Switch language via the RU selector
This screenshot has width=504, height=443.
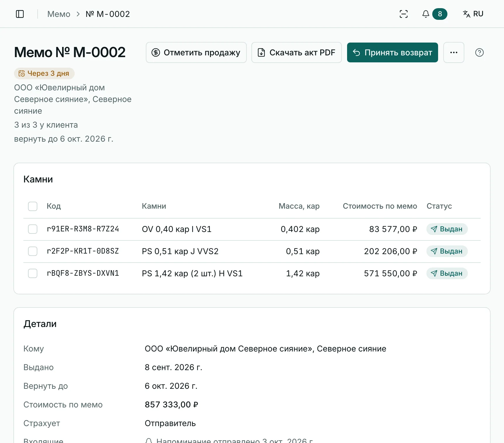[473, 14]
